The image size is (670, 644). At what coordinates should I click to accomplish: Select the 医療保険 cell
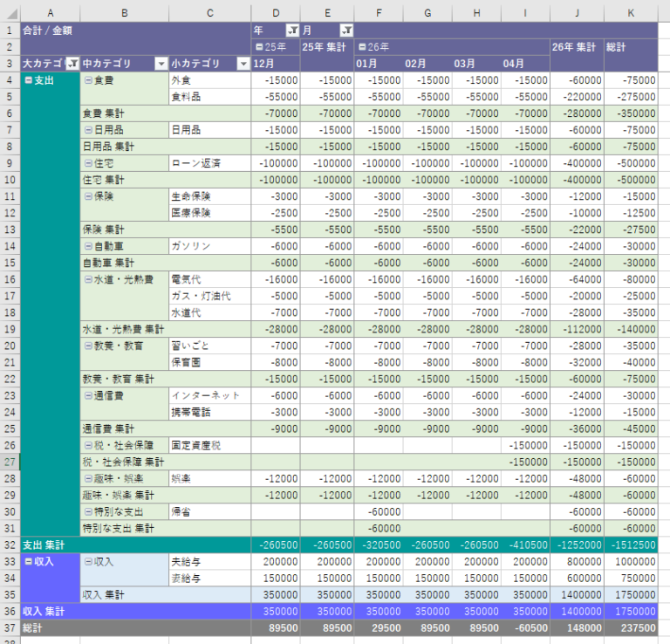[209, 213]
